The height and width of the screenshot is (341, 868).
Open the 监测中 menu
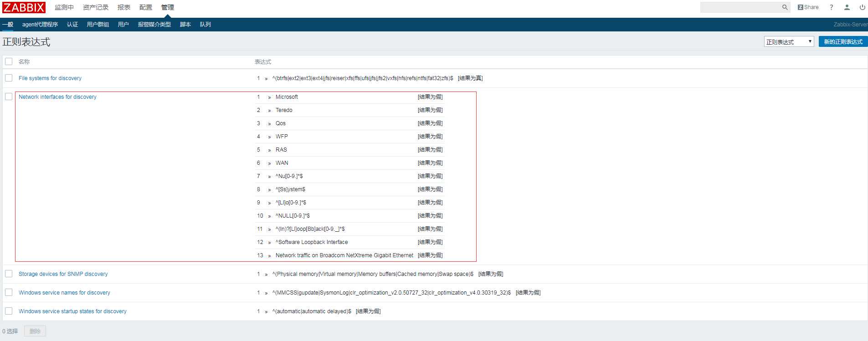point(64,7)
